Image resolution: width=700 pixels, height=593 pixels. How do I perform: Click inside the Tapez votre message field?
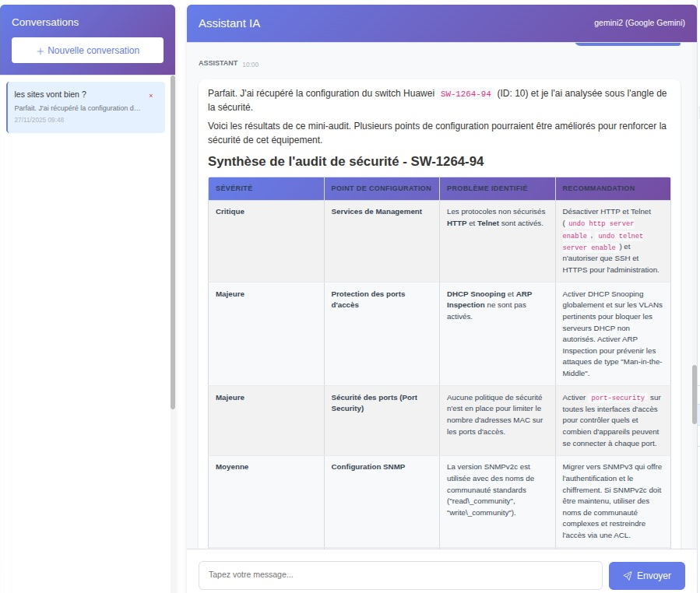click(x=400, y=575)
